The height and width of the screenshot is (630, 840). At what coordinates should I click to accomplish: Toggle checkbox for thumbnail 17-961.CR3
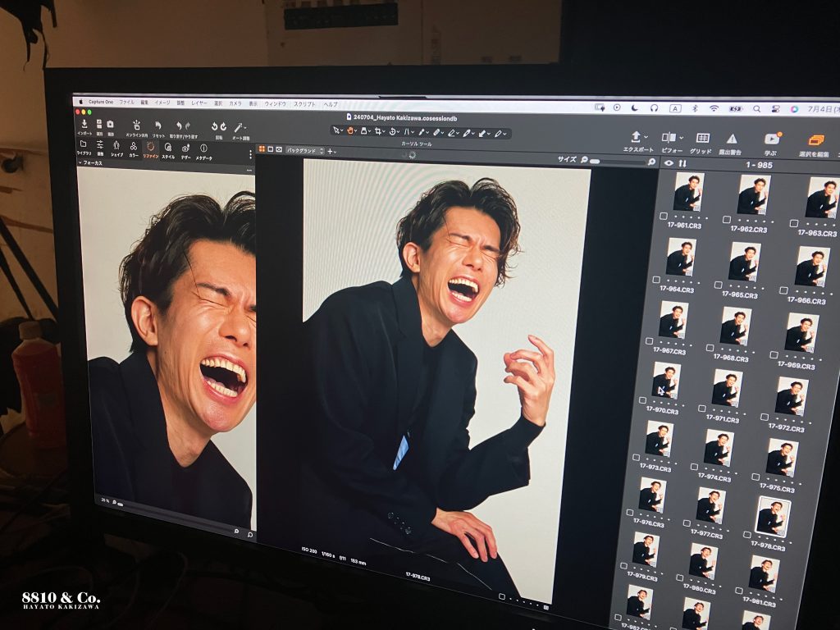[664, 216]
